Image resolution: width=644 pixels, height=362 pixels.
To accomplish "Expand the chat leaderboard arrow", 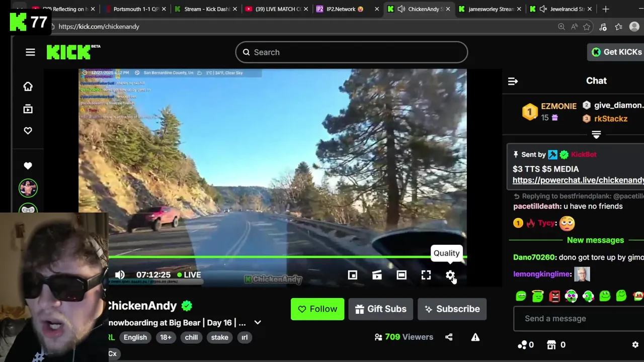I will click(596, 135).
